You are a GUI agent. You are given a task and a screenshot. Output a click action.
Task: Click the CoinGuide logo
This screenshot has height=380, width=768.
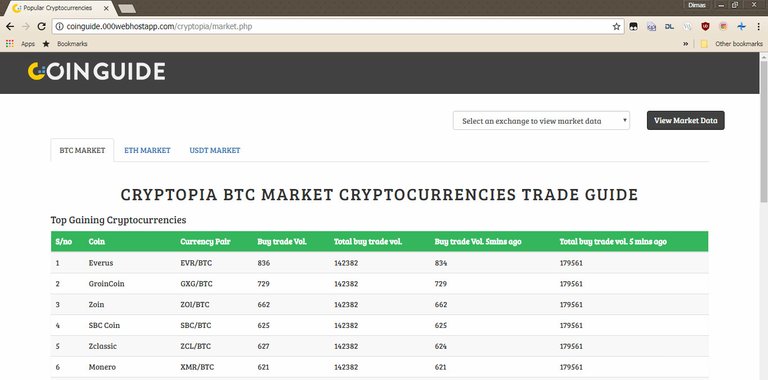[x=96, y=71]
